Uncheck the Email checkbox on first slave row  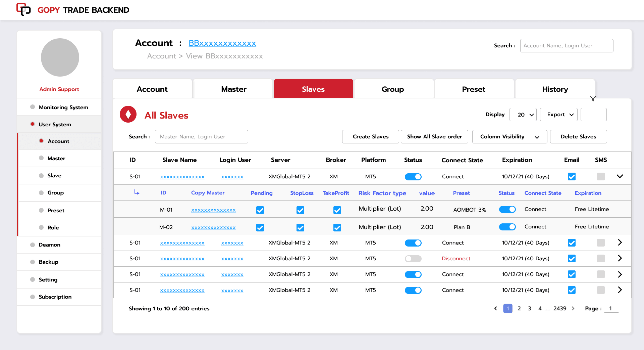tap(572, 176)
